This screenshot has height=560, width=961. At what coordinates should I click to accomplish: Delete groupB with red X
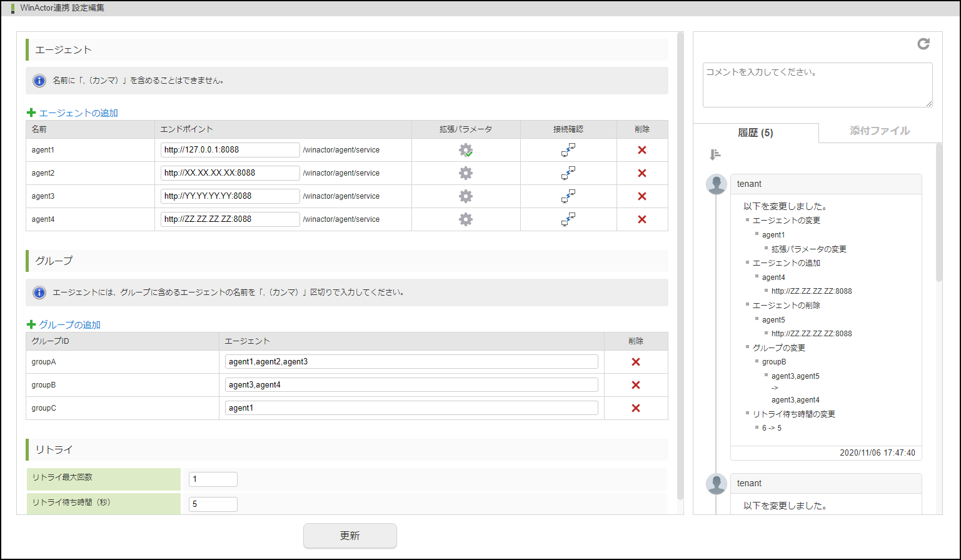635,385
